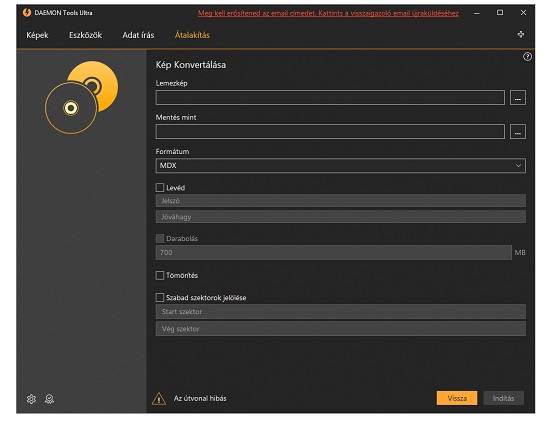Enable the Levéd password checkbox
This screenshot has height=422, width=550.
(x=160, y=188)
